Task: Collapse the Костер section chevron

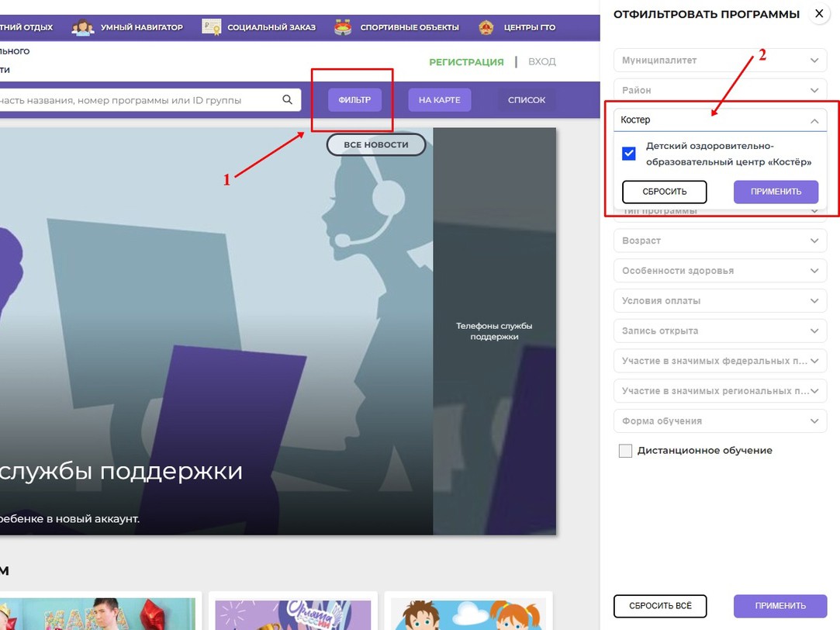Action: point(814,120)
